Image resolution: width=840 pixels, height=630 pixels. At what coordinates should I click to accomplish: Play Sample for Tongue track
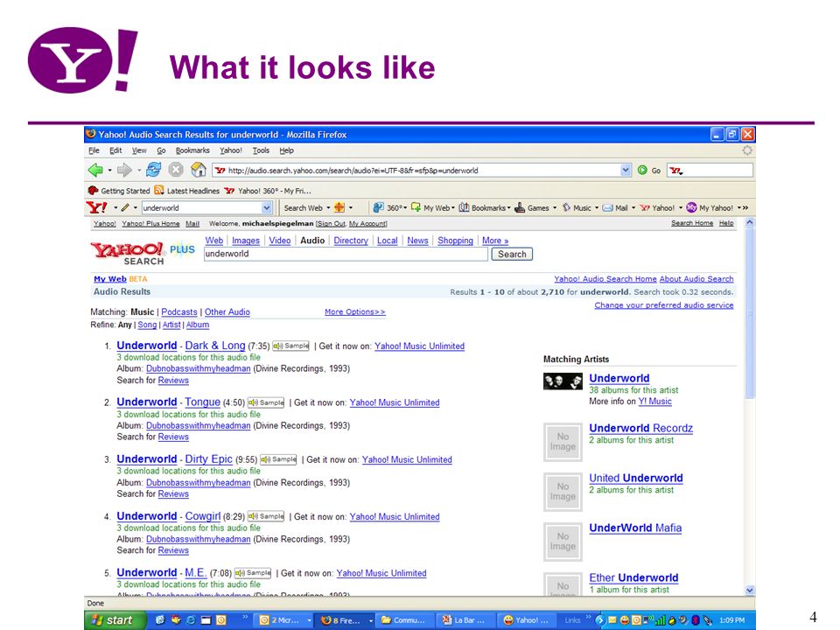coord(266,402)
